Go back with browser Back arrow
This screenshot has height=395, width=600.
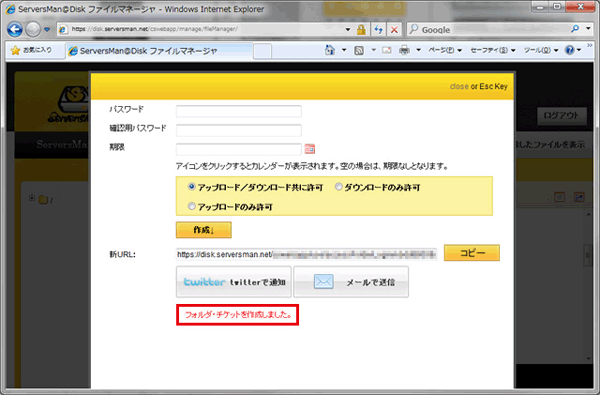tap(15, 29)
